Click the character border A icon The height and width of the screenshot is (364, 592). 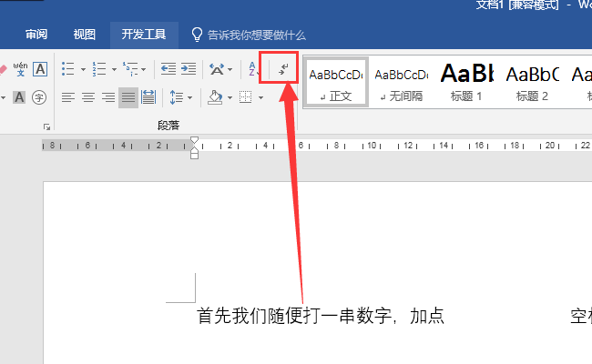point(40,69)
